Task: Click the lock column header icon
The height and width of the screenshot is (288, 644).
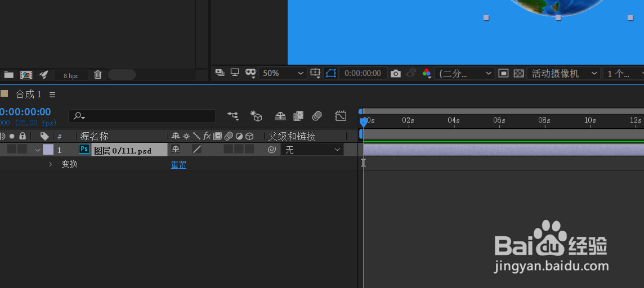Action: (23, 136)
